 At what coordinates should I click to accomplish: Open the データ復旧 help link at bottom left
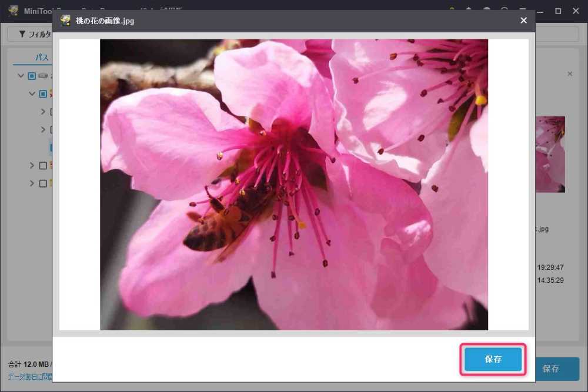tap(29, 376)
